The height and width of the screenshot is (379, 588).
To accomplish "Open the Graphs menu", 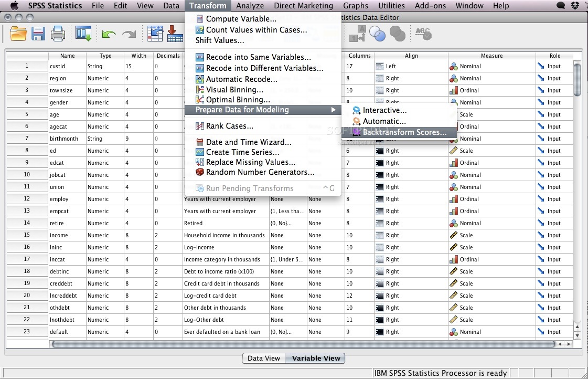I will pos(356,6).
